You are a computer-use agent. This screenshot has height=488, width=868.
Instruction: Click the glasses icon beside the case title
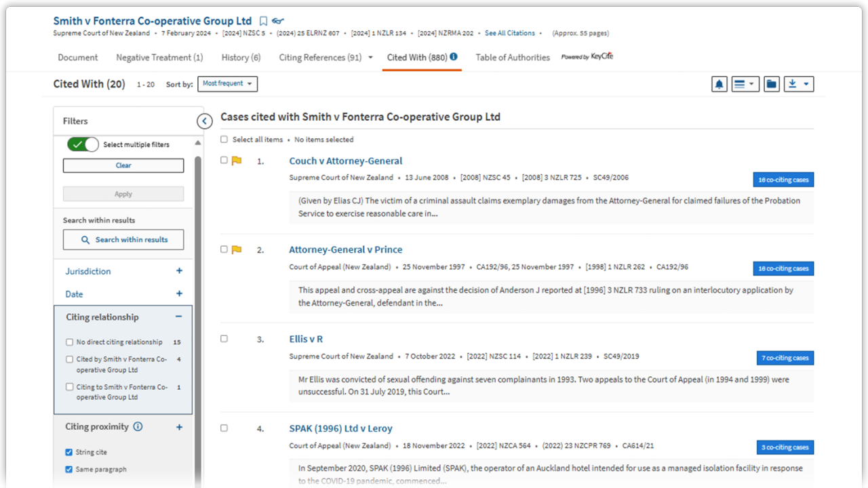pos(278,21)
